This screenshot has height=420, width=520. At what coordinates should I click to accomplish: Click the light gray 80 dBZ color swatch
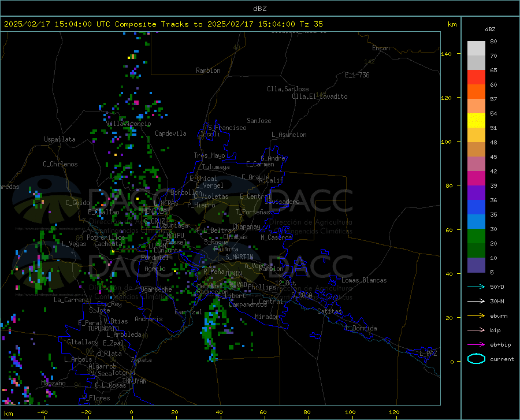[476, 49]
